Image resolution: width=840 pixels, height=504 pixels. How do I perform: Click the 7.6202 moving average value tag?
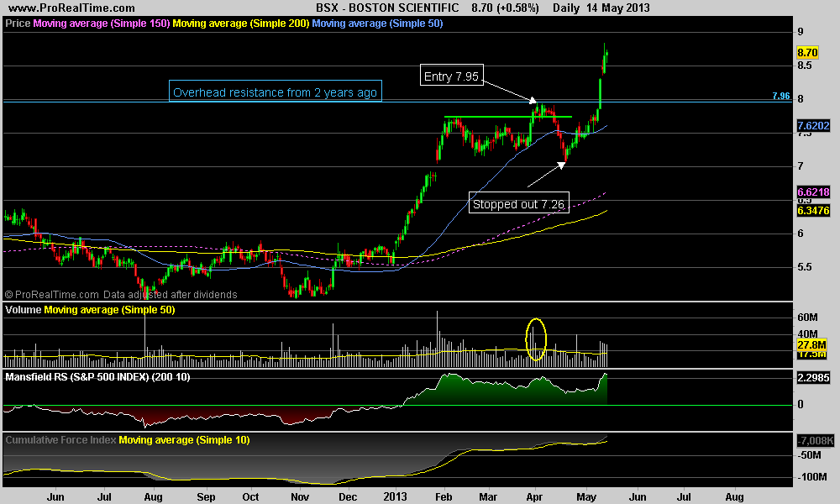click(x=813, y=126)
